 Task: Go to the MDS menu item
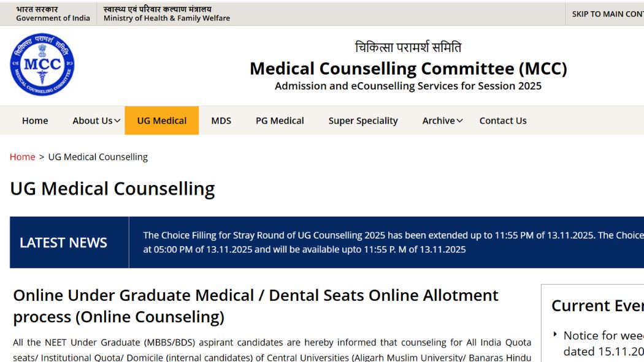pyautogui.click(x=221, y=121)
